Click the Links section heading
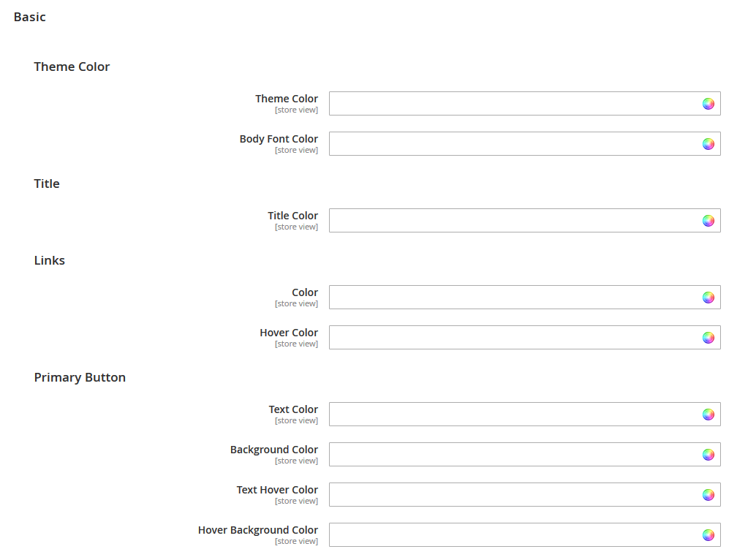737x560 pixels. tap(49, 260)
